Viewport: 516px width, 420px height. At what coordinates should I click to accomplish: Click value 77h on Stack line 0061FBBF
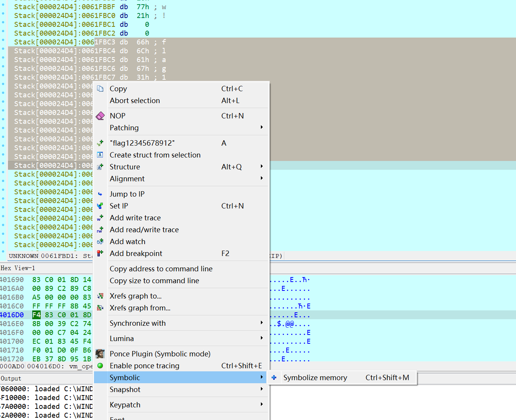(x=143, y=7)
